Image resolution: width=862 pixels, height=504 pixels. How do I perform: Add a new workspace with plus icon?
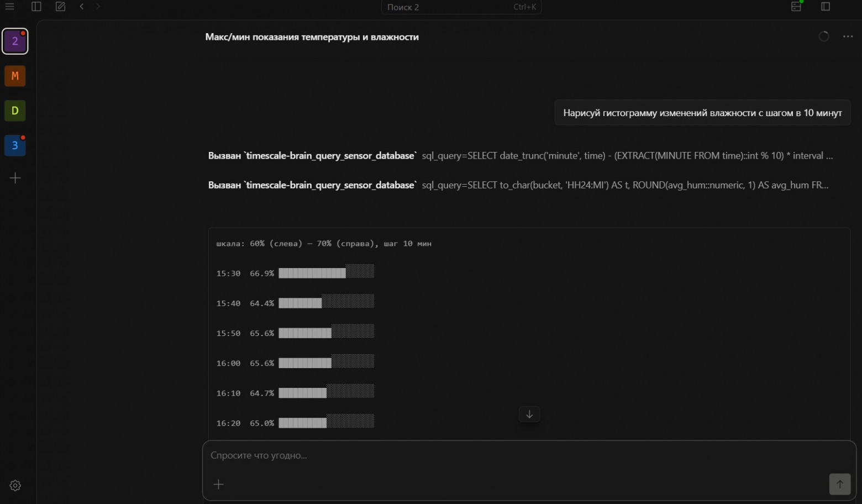[15, 178]
